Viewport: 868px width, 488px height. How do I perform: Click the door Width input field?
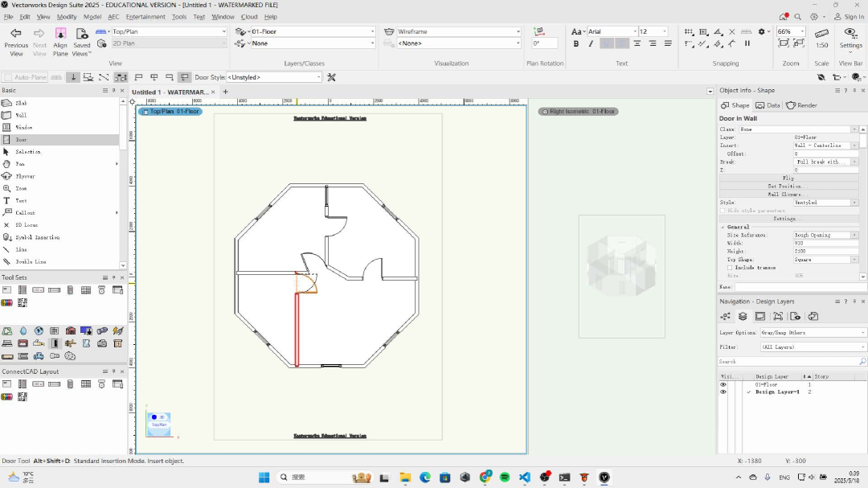click(x=825, y=243)
